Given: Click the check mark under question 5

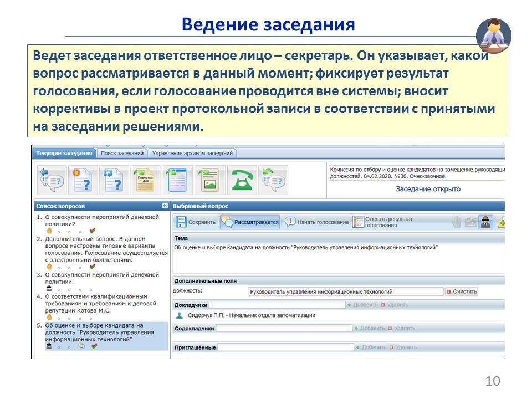Looking at the screenshot, I should point(94,346).
